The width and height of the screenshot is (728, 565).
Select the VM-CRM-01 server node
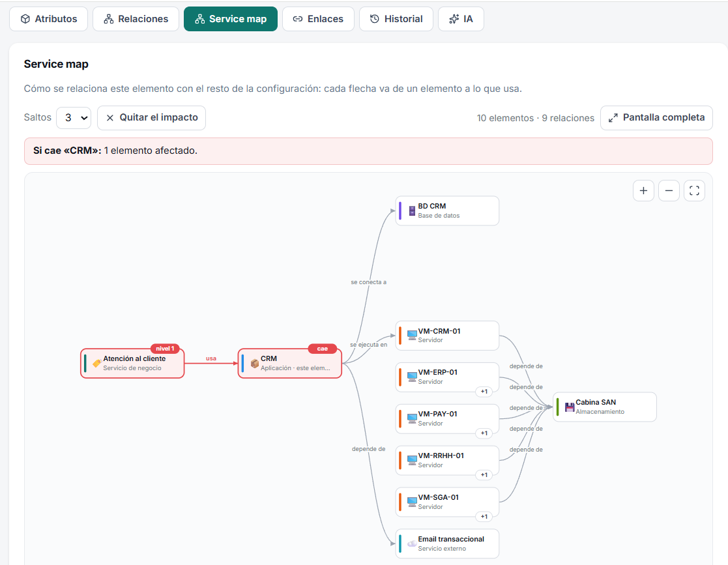[448, 336]
